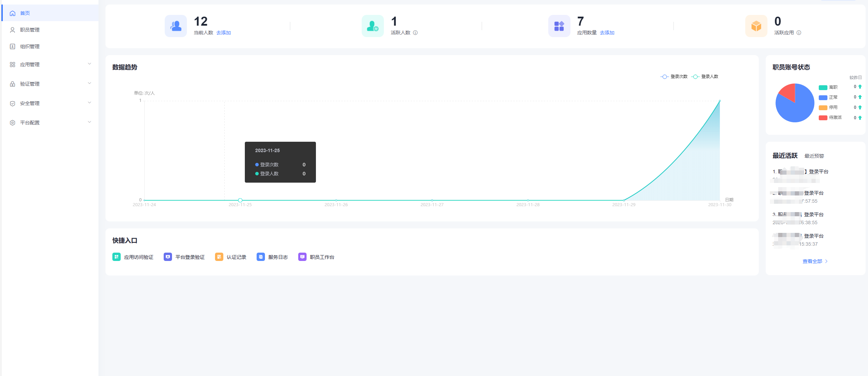
Task: Click the 平台配置 gear icon
Action: click(12, 123)
